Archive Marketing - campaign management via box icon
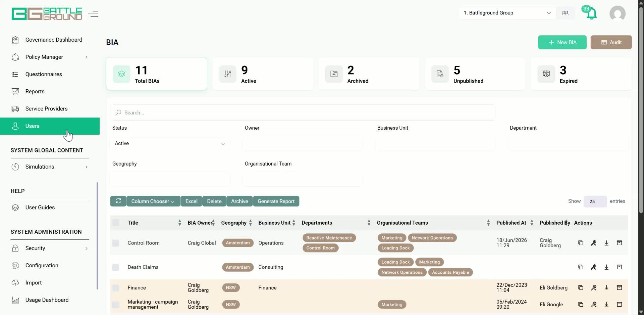644x315 pixels. click(620, 304)
